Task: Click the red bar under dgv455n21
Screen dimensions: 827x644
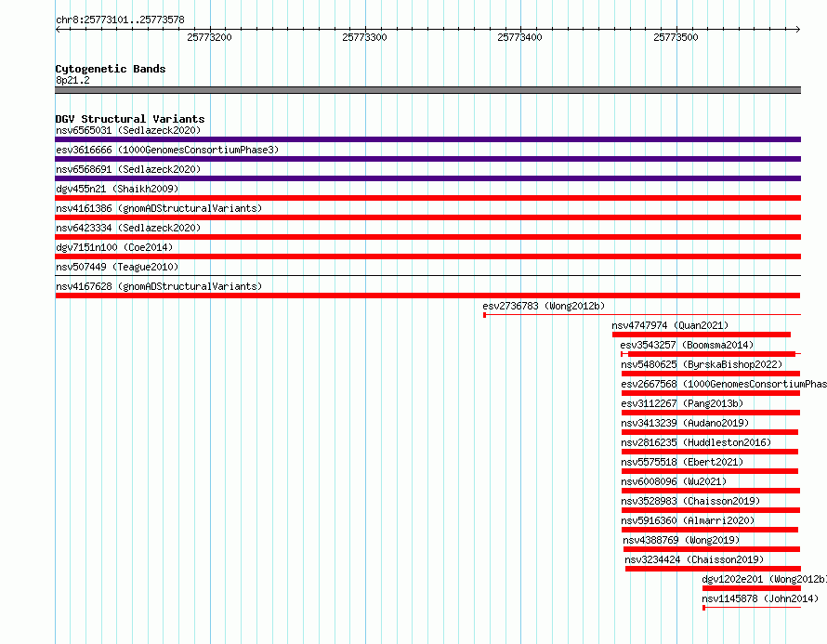Action: tap(427, 198)
